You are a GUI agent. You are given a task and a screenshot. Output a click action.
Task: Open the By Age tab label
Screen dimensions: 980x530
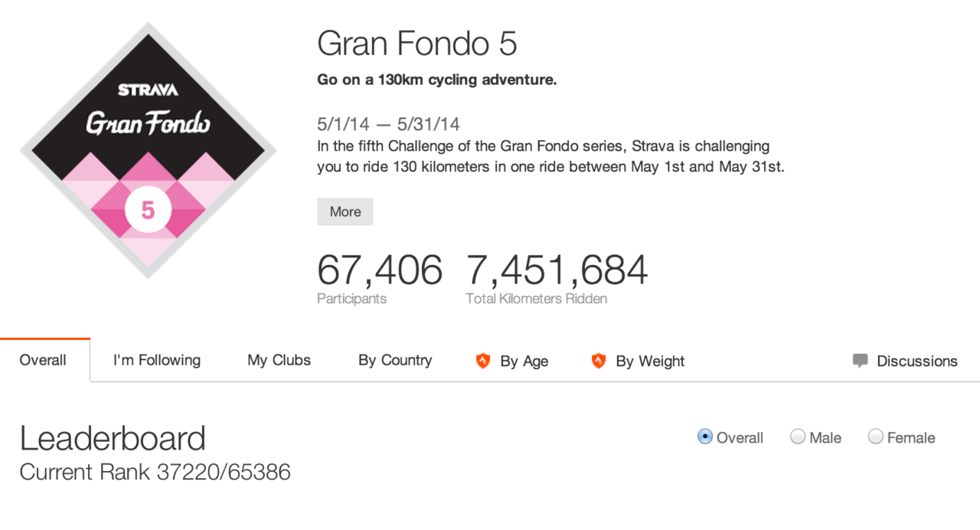pyautogui.click(x=524, y=362)
